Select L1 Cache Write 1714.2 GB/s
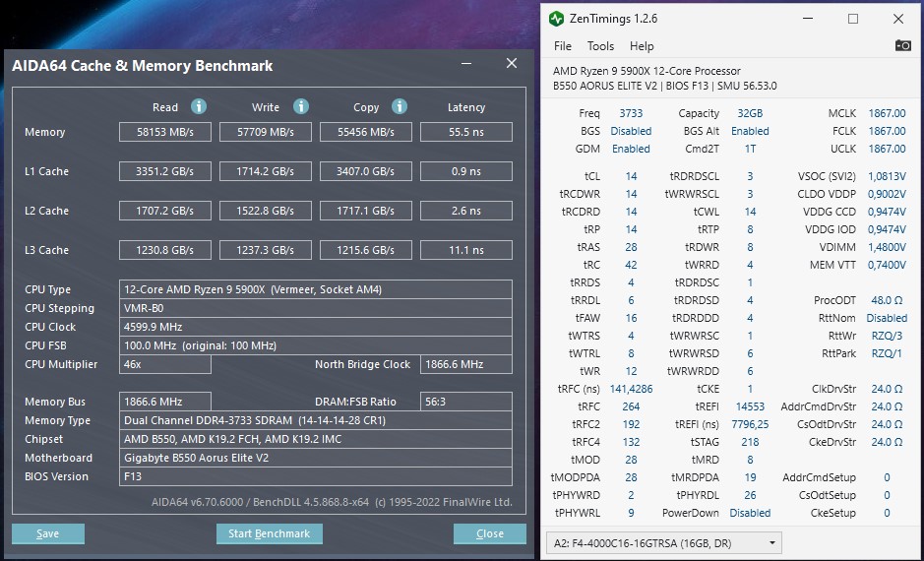The width and height of the screenshot is (924, 561). [265, 171]
